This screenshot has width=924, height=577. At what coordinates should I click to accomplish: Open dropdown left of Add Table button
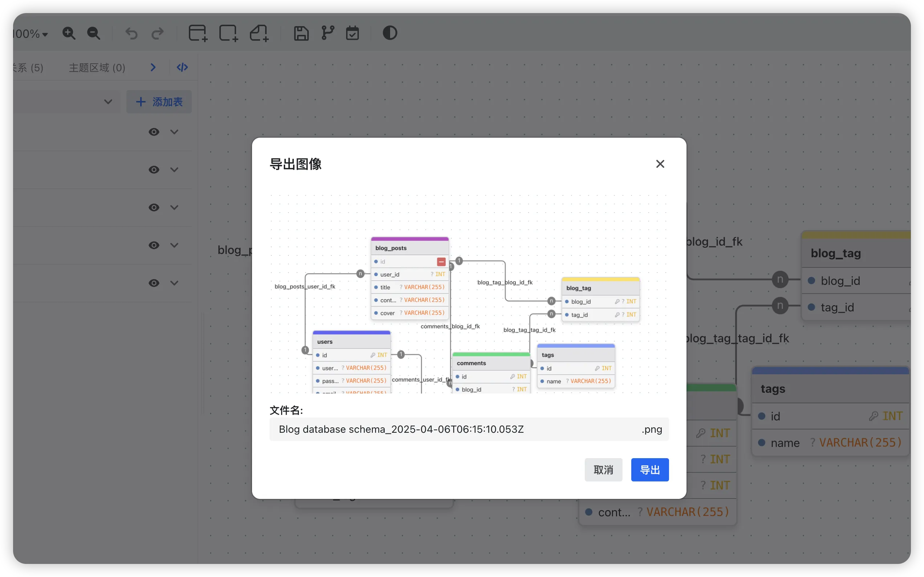pos(108,102)
